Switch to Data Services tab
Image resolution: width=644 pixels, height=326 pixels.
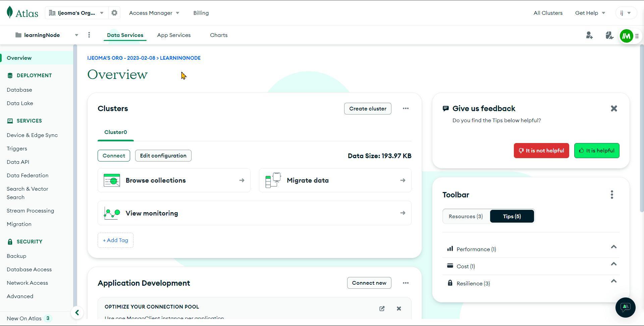(125, 35)
